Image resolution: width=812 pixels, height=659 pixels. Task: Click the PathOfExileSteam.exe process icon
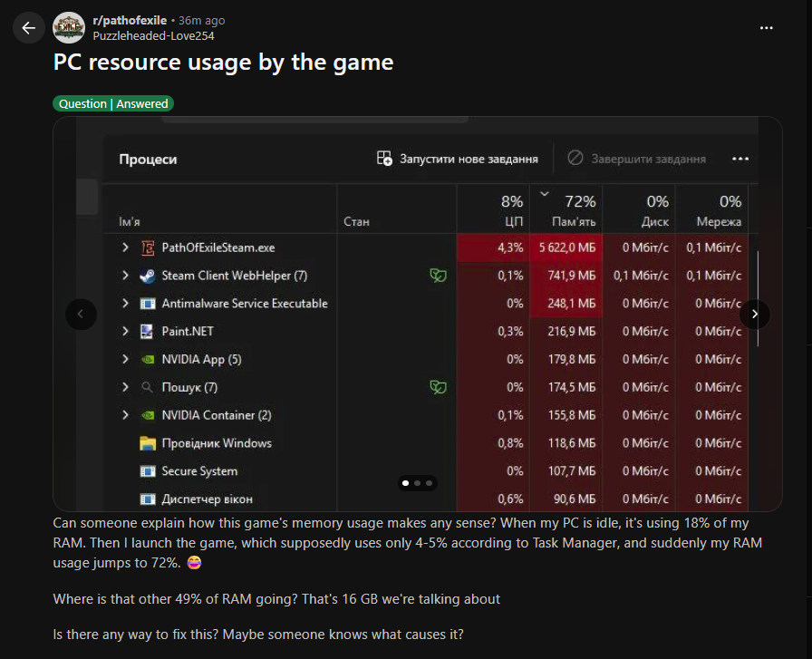(x=148, y=247)
